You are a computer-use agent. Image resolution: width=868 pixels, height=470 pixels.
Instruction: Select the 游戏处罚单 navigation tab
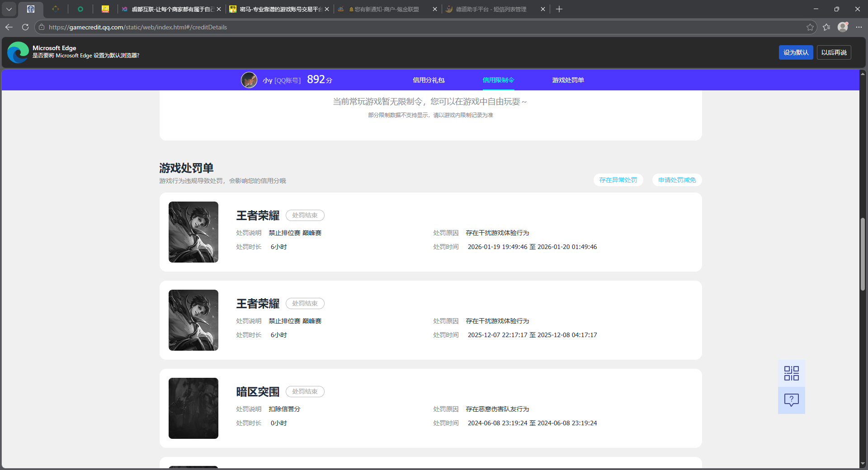[568, 80]
